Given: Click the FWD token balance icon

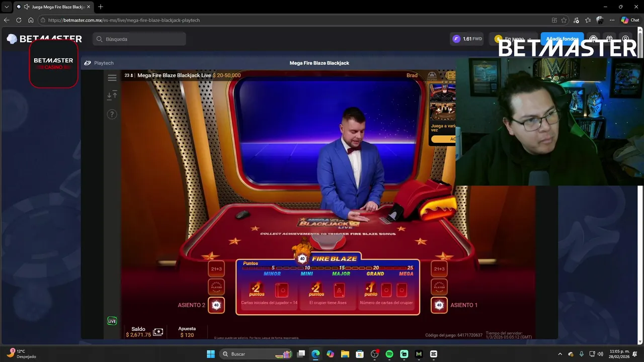Looking at the screenshot, I should coord(456,39).
